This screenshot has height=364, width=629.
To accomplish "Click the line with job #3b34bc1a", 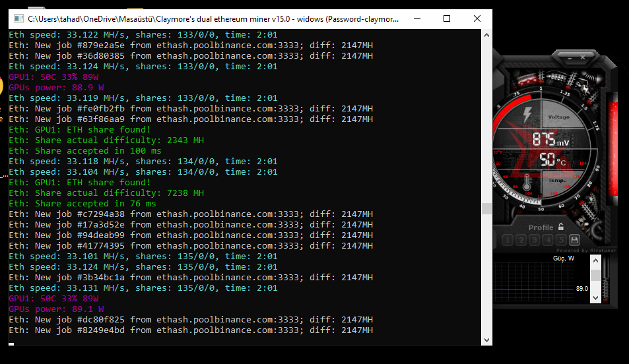I will click(191, 278).
